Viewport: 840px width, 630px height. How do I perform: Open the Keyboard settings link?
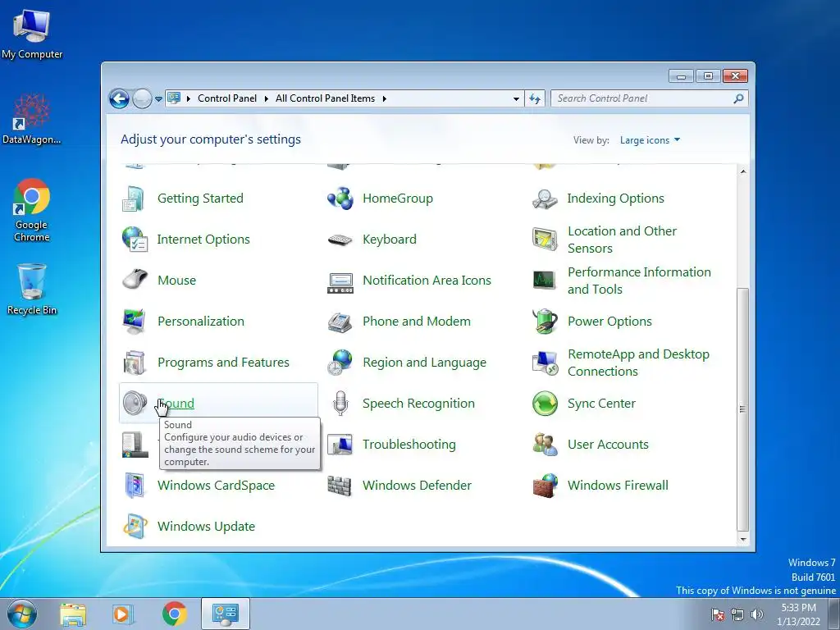(x=390, y=239)
